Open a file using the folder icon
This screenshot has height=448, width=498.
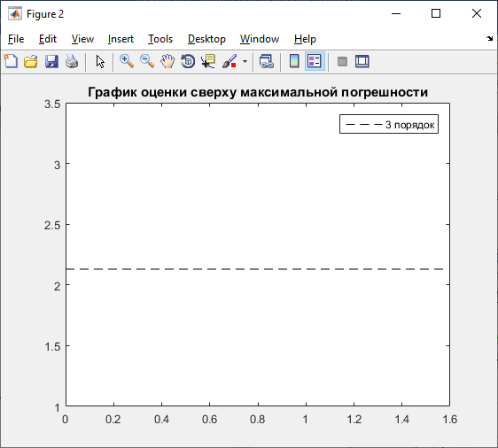(x=31, y=61)
